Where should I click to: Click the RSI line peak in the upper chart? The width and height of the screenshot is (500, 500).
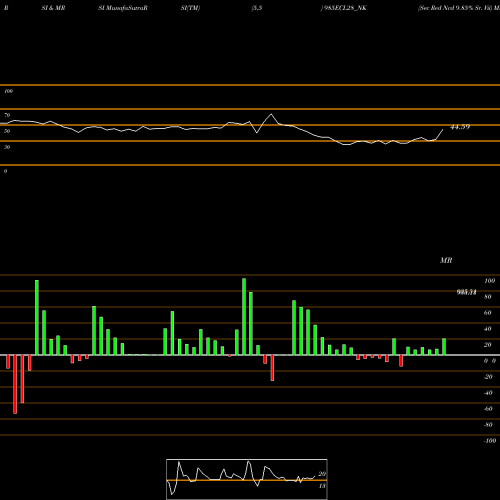point(271,114)
